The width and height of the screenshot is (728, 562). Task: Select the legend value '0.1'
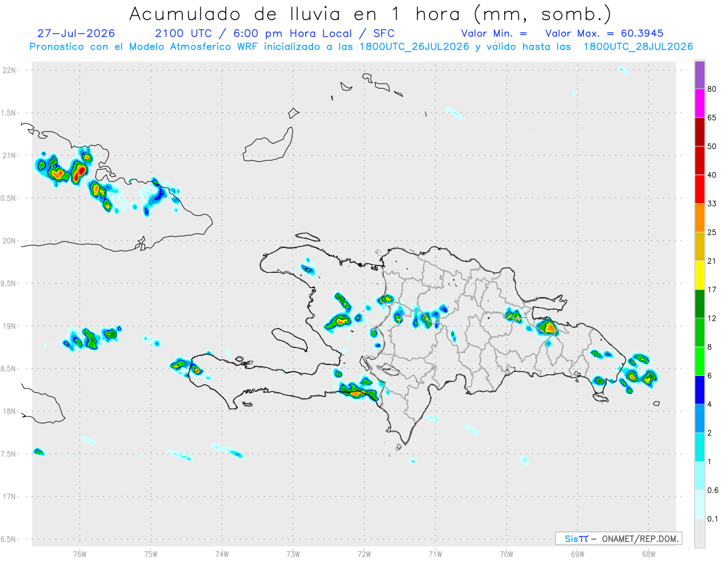click(x=713, y=519)
